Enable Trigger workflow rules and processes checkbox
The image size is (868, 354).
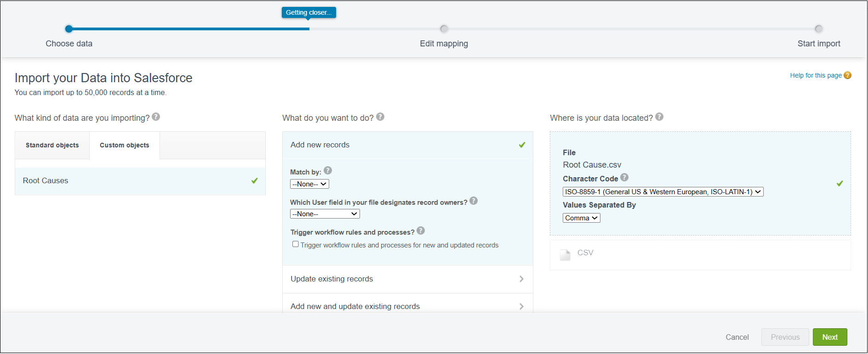point(296,244)
